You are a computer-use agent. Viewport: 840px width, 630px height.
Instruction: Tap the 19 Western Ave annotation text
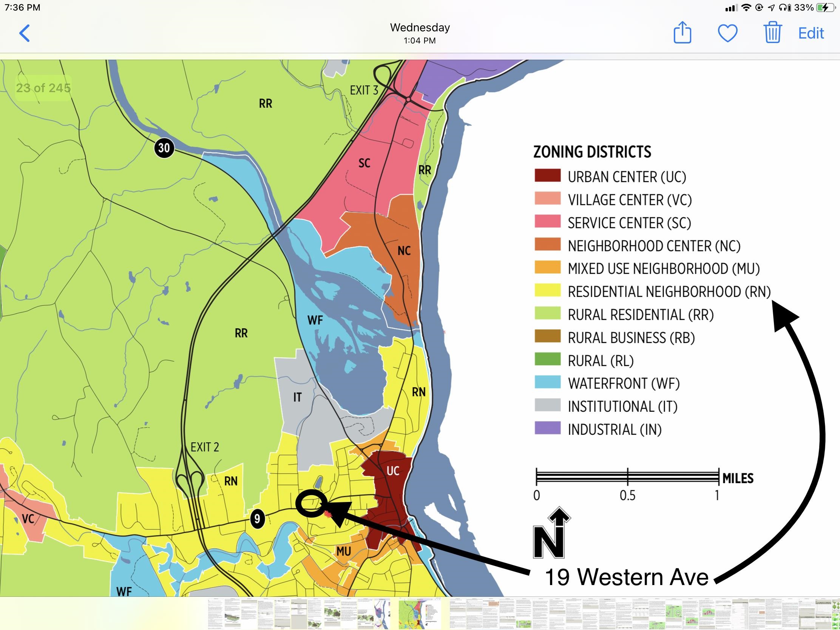(x=627, y=577)
